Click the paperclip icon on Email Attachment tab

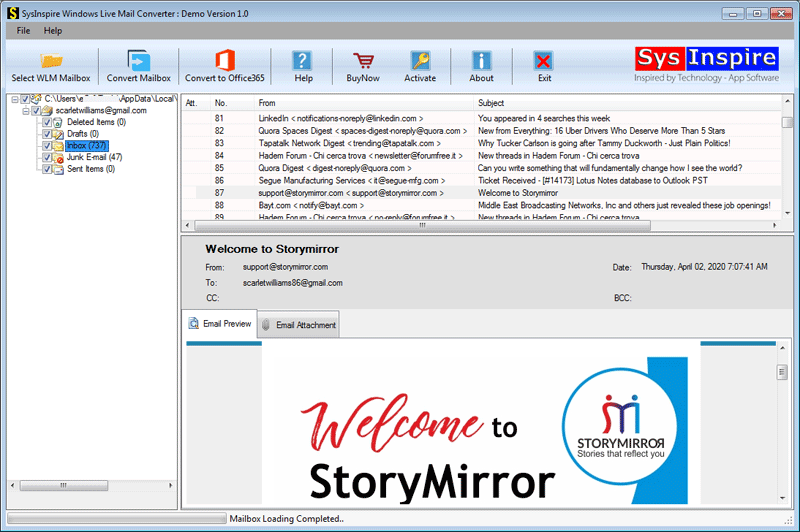pyautogui.click(x=266, y=325)
